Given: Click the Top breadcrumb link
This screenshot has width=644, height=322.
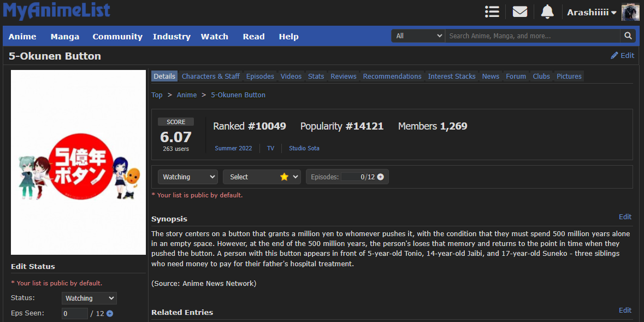Looking at the screenshot, I should 157,95.
